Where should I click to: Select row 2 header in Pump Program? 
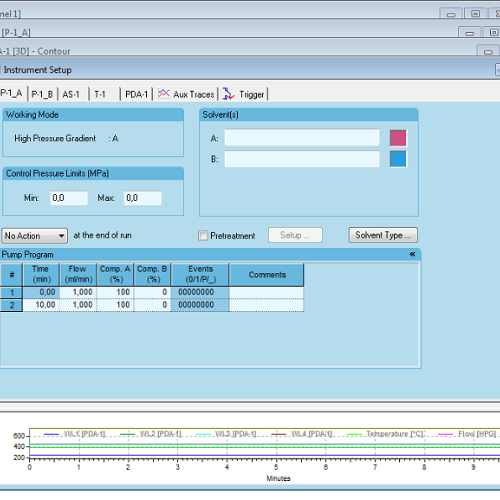click(12, 305)
